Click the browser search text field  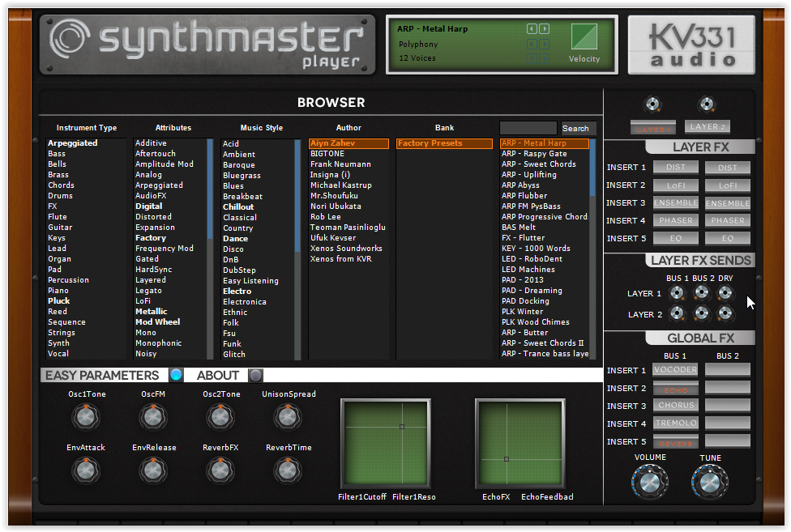click(528, 128)
